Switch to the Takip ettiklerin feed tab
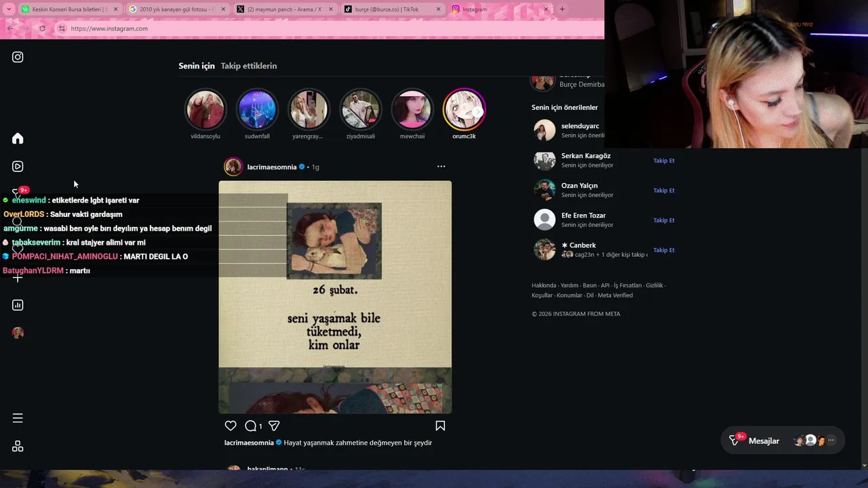 point(249,66)
